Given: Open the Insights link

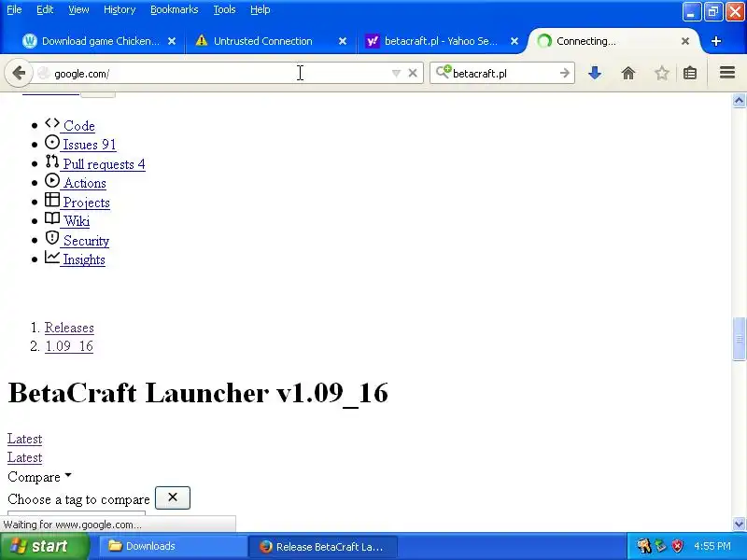Looking at the screenshot, I should tap(84, 259).
